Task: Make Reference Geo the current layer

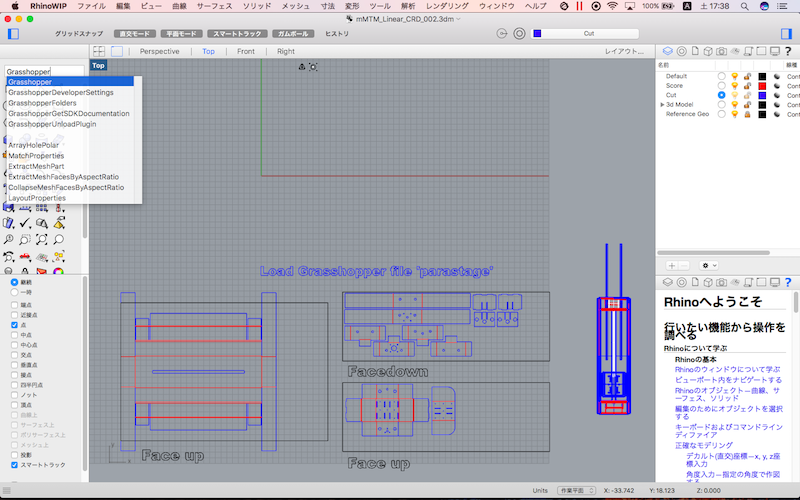Action: (721, 114)
